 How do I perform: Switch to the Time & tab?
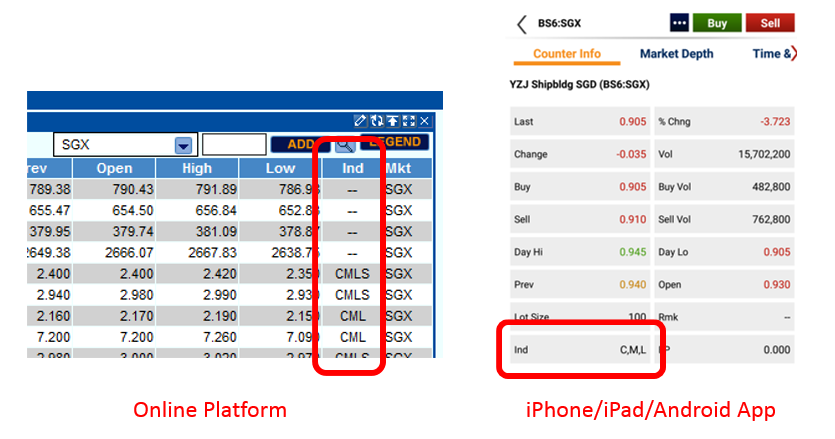[771, 54]
